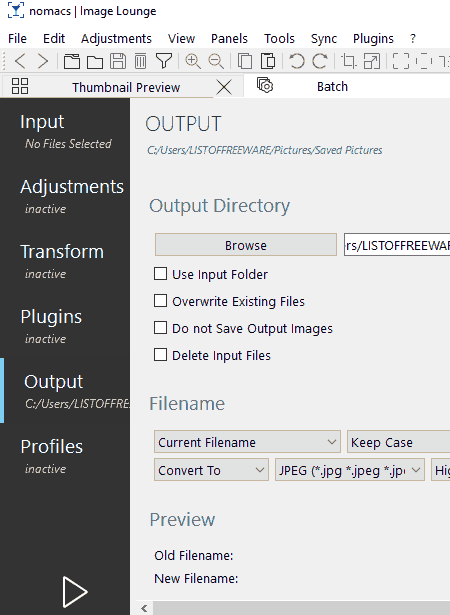
Task: Toggle fullscreen frame icon
Action: coord(401,61)
